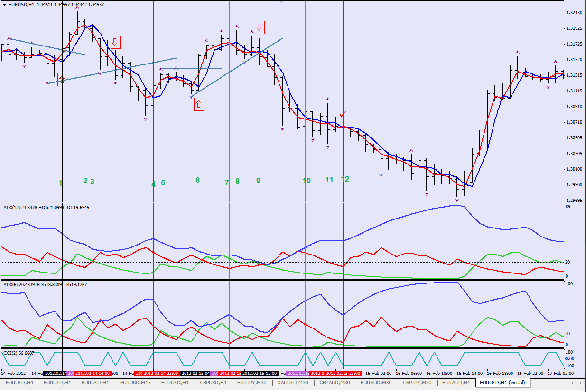586x392 pixels.
Task: Select the CCI(2) 66.6667 indicator label
Action: (18, 353)
